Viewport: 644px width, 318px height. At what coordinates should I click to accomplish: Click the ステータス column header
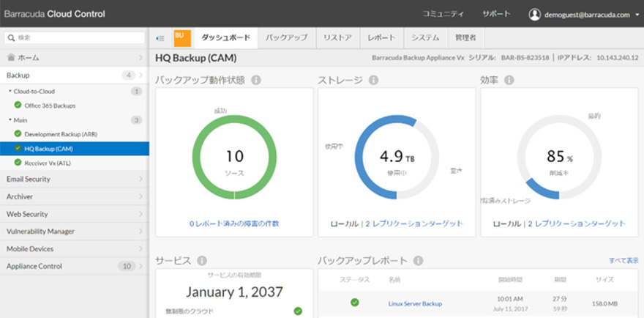355,280
